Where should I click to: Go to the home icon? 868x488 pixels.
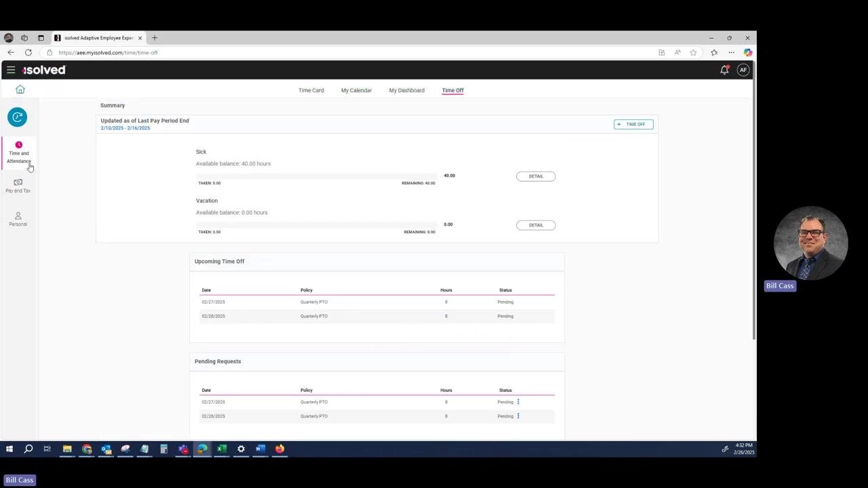(x=20, y=89)
